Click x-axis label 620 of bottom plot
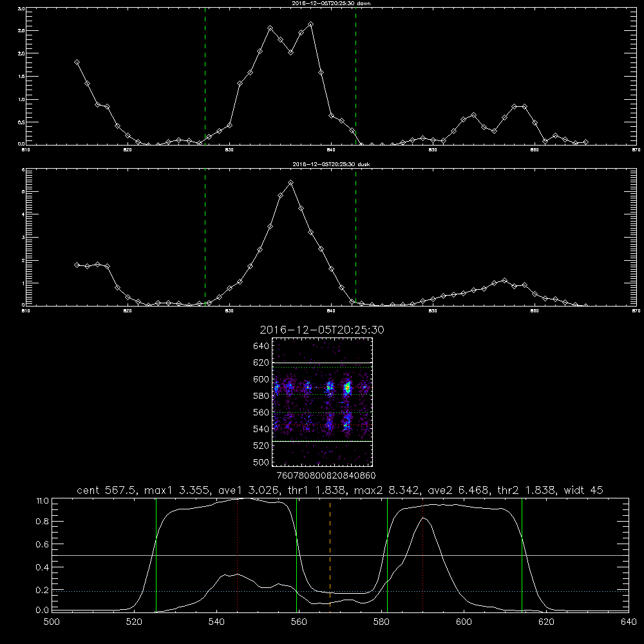Image resolution: width=644 pixels, height=644 pixels. coord(547,622)
